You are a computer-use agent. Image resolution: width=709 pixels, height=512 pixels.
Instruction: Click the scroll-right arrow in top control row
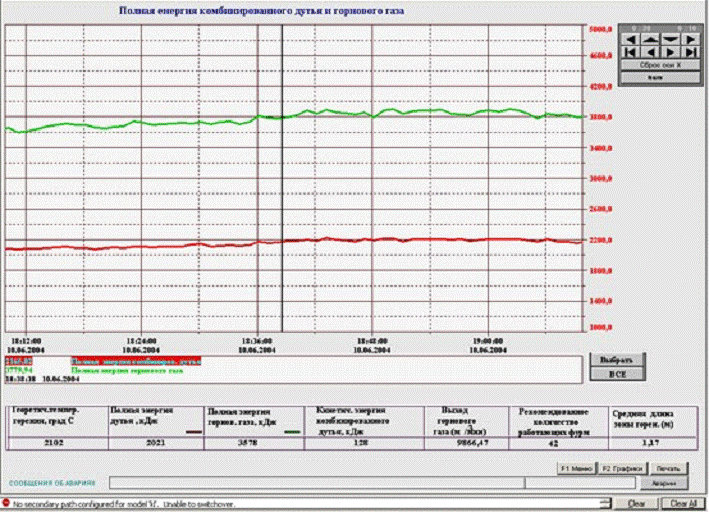click(690, 39)
